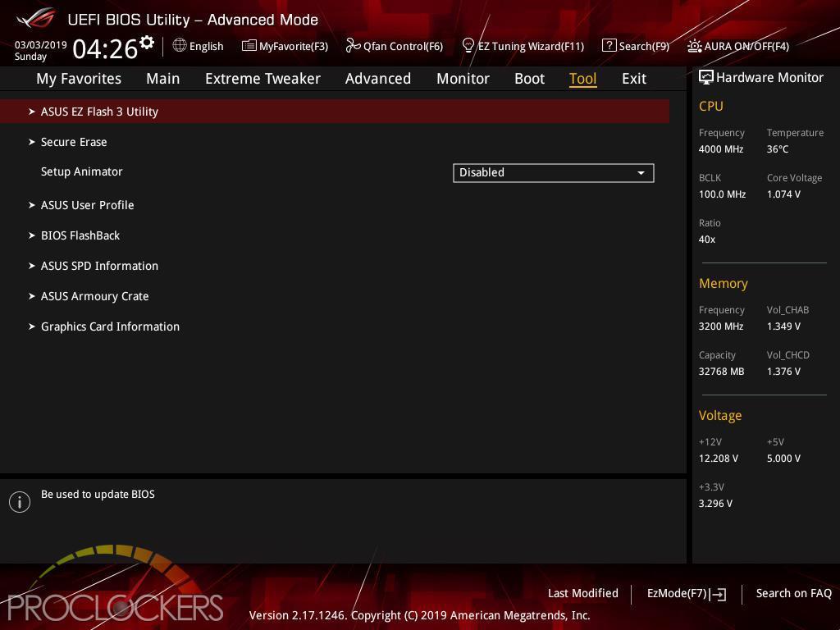840x630 pixels.
Task: Click the EzMode switch arrow icon
Action: coord(719,594)
